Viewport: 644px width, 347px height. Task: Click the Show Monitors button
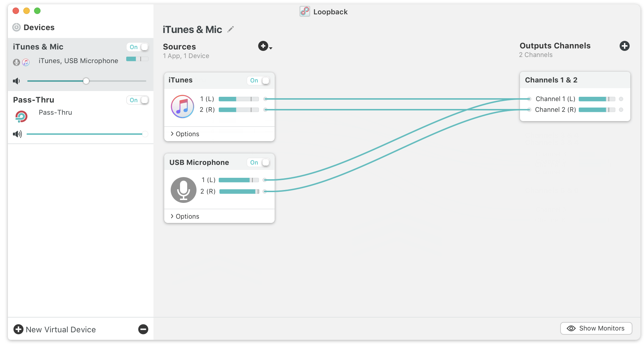pyautogui.click(x=596, y=328)
